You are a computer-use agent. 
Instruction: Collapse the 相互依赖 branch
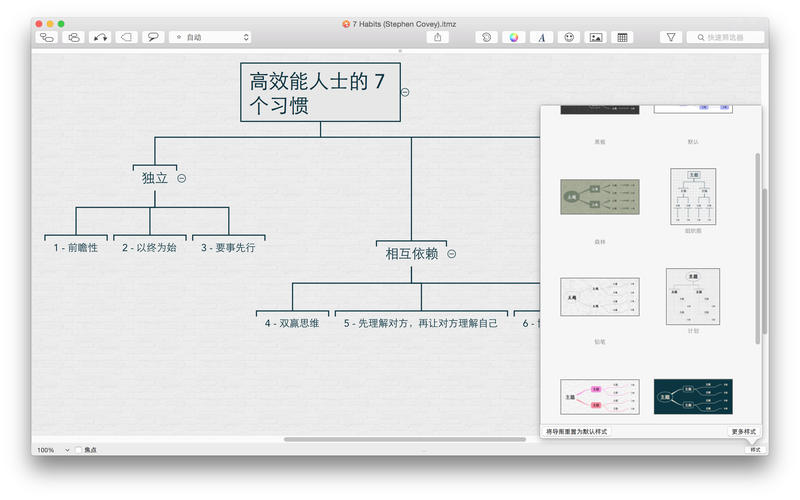point(452,254)
